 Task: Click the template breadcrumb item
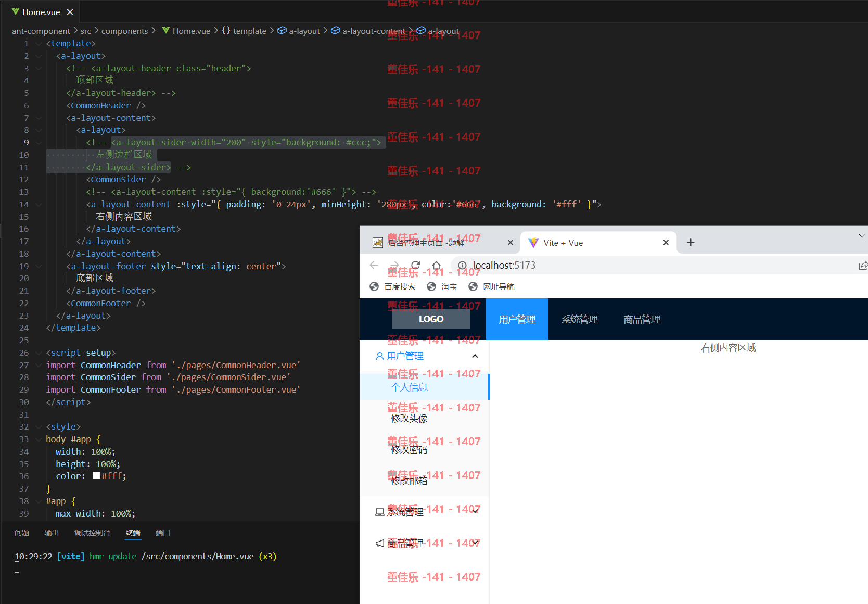click(x=249, y=31)
